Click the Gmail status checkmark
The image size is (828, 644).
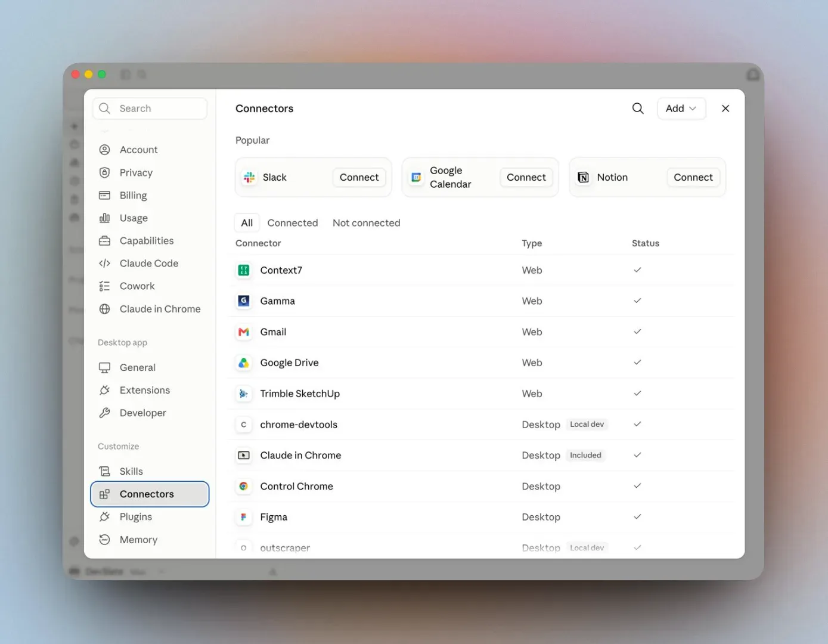point(637,332)
